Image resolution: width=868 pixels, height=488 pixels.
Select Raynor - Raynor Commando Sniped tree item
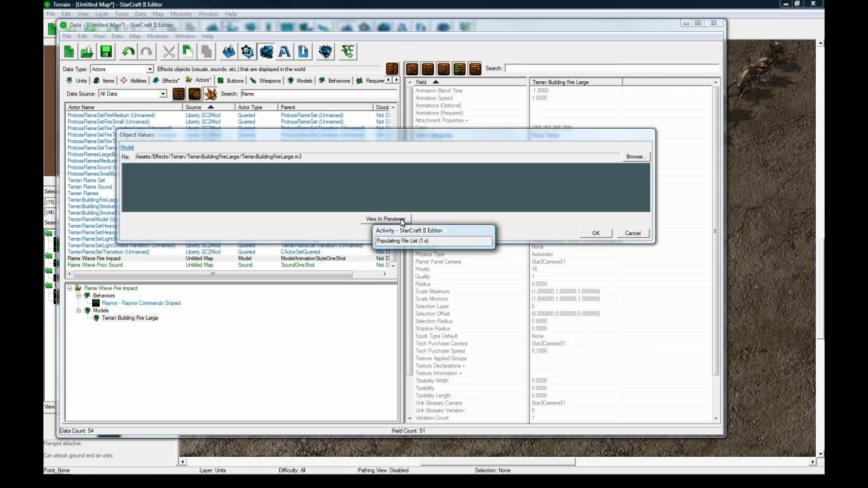pos(141,303)
